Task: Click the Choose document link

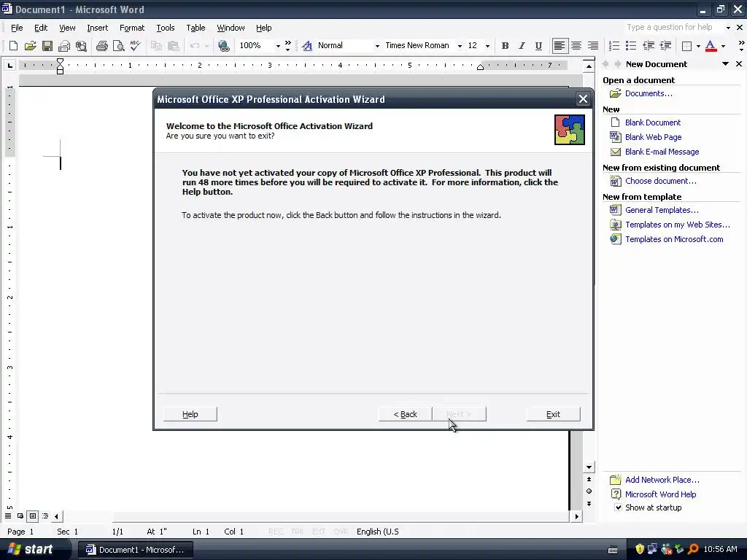Action: tap(660, 181)
